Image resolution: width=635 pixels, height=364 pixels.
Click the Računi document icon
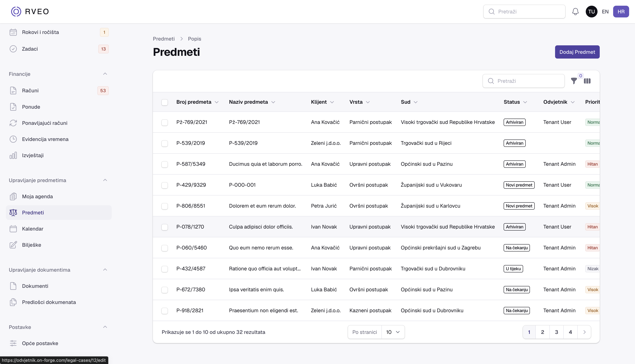click(13, 90)
